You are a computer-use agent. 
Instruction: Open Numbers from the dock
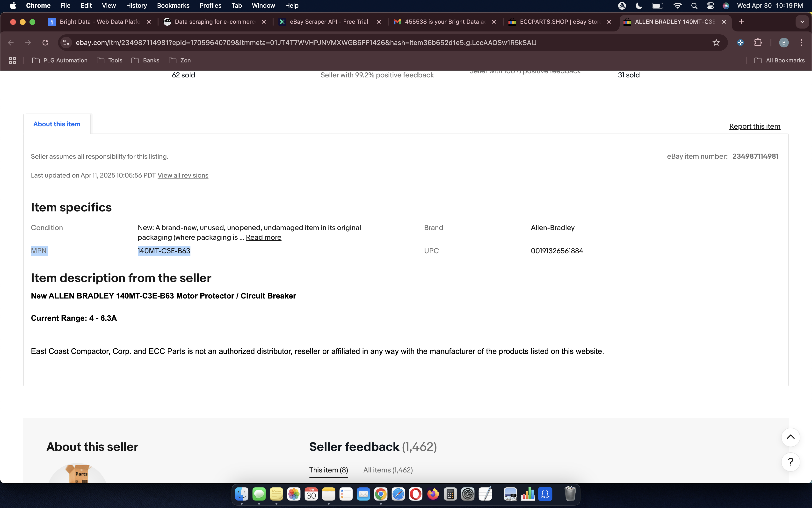pos(528,494)
